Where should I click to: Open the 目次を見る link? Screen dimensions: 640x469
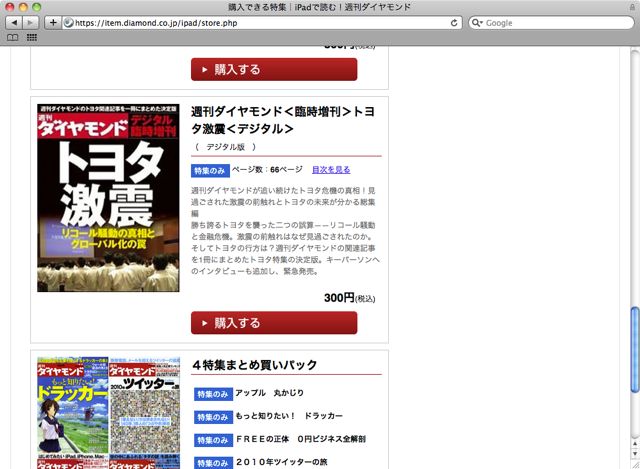coord(331,169)
